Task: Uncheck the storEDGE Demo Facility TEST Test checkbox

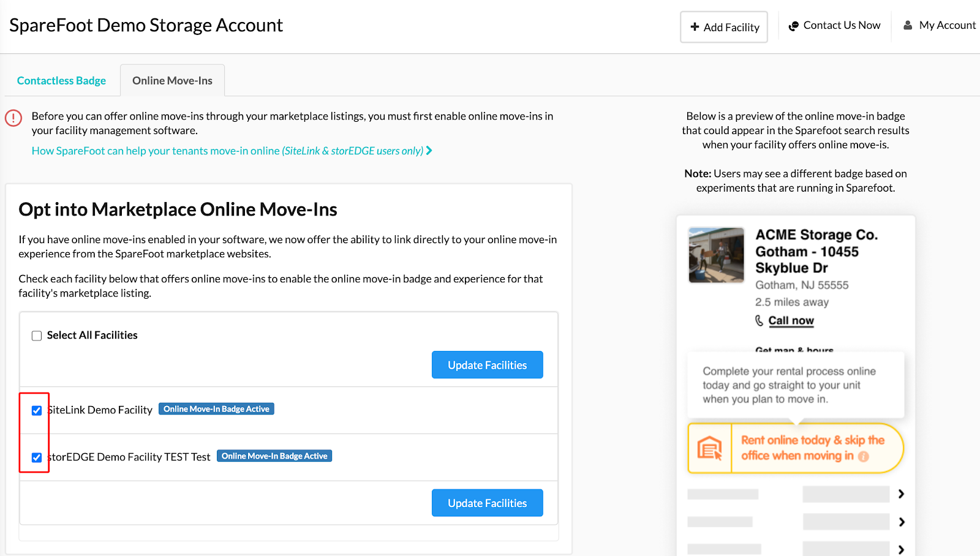Action: pos(37,457)
